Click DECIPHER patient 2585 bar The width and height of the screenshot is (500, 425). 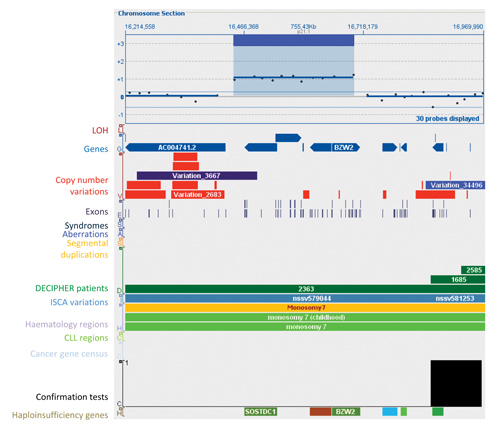(x=473, y=270)
